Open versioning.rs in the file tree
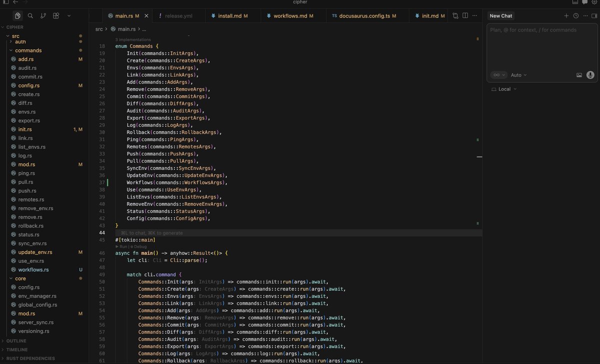 pos(34,331)
